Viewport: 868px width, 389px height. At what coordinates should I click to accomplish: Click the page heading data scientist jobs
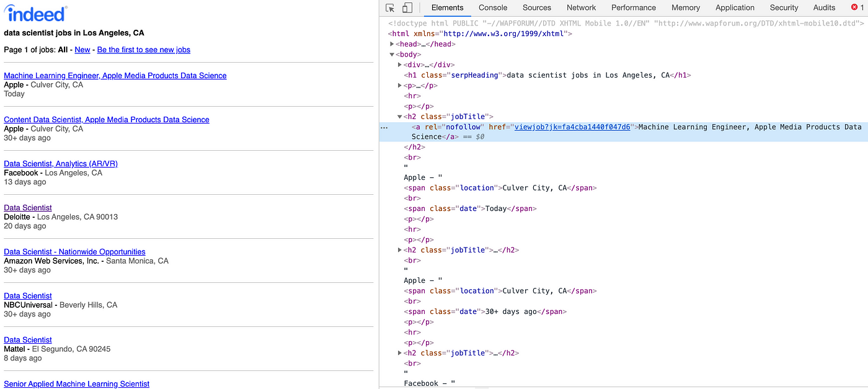coord(74,33)
